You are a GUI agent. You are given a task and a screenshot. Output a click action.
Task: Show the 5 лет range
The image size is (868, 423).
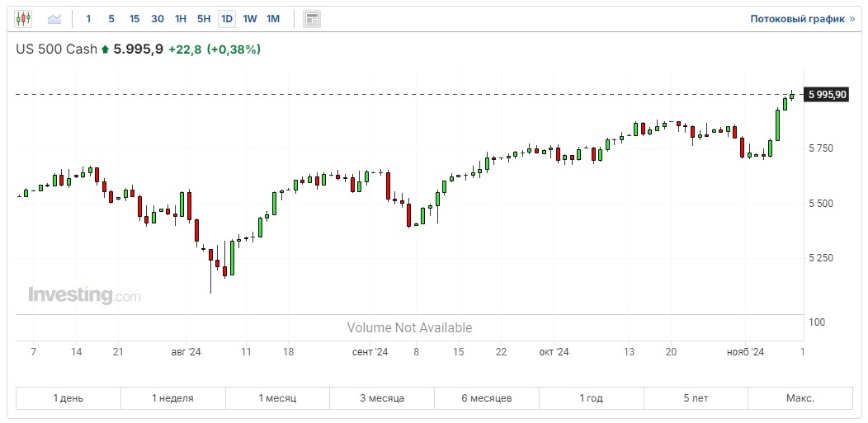696,398
